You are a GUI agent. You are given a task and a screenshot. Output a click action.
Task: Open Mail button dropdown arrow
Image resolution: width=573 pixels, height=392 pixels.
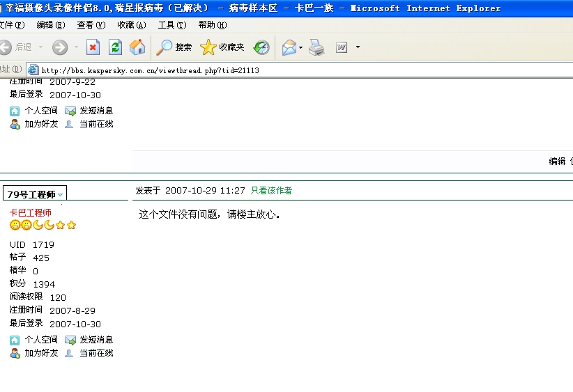click(x=300, y=47)
